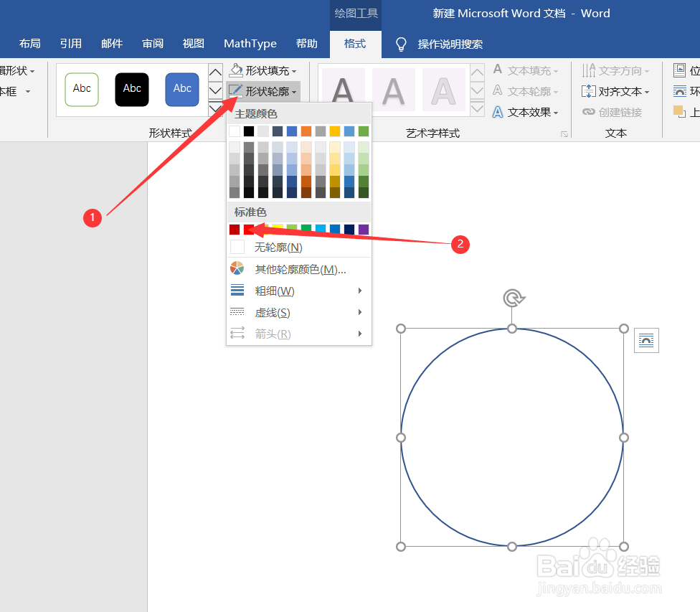This screenshot has width=700, height=612.
Task: Open the 布局 (Layout) ribbon tab
Action: [30, 44]
